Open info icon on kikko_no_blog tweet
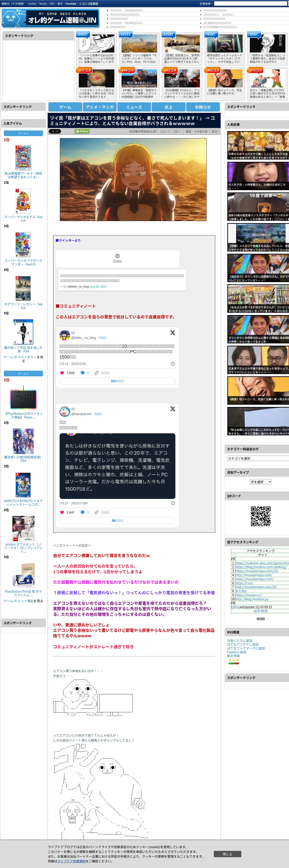The height and width of the screenshot is (868, 289). click(x=173, y=363)
